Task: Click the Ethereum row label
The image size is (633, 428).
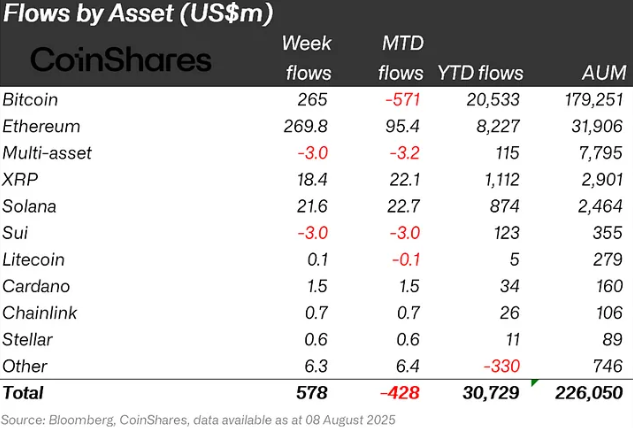Action: 42,127
